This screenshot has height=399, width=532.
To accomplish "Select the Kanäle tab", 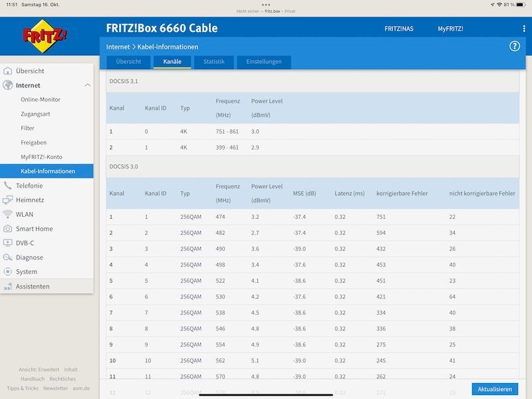I will click(x=172, y=62).
